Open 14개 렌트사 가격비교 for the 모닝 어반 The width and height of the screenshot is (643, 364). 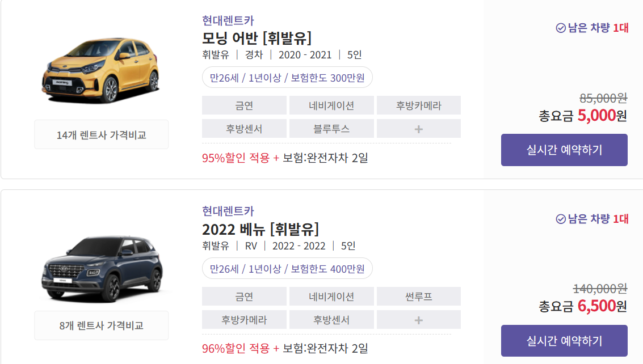tap(101, 134)
